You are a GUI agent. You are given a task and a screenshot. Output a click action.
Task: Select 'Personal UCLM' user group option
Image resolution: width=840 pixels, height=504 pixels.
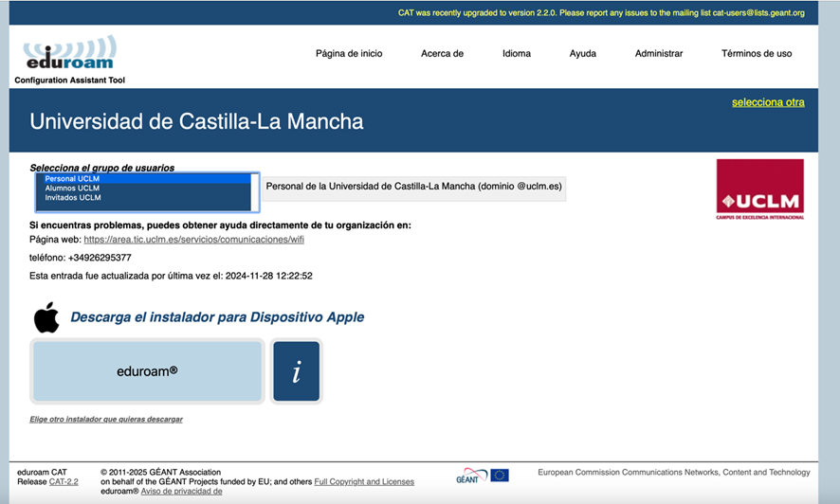[72, 178]
